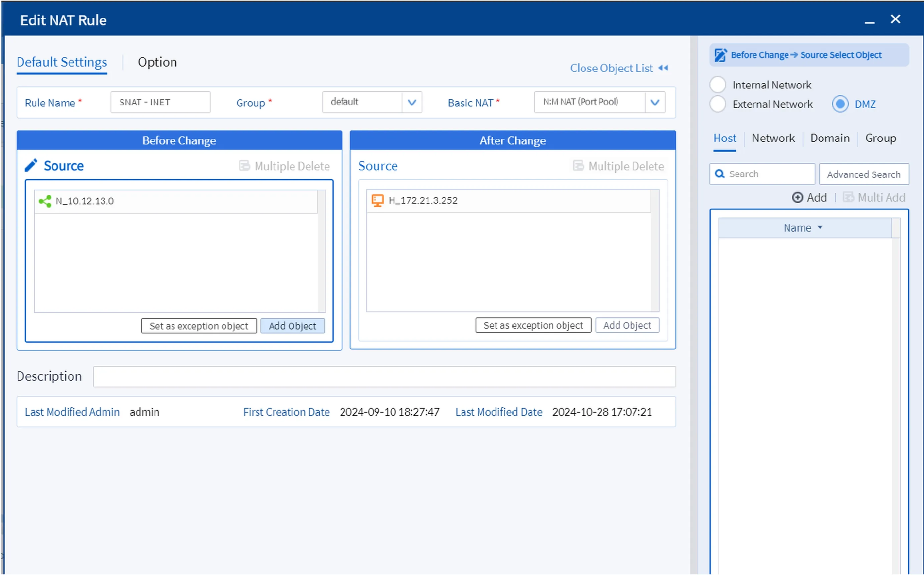Image resolution: width=924 pixels, height=575 pixels.
Task: Click the green network icon for N_10.12.13.0
Action: pos(45,201)
